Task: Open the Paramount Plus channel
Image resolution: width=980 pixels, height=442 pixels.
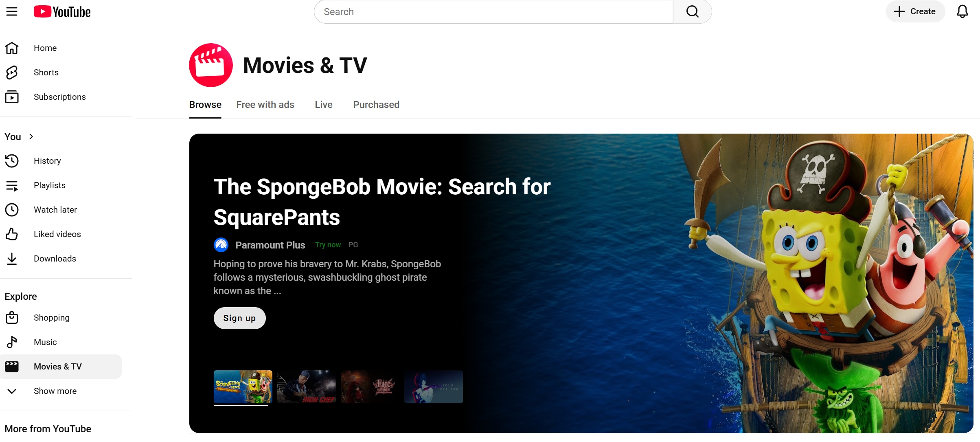Action: coord(270,244)
